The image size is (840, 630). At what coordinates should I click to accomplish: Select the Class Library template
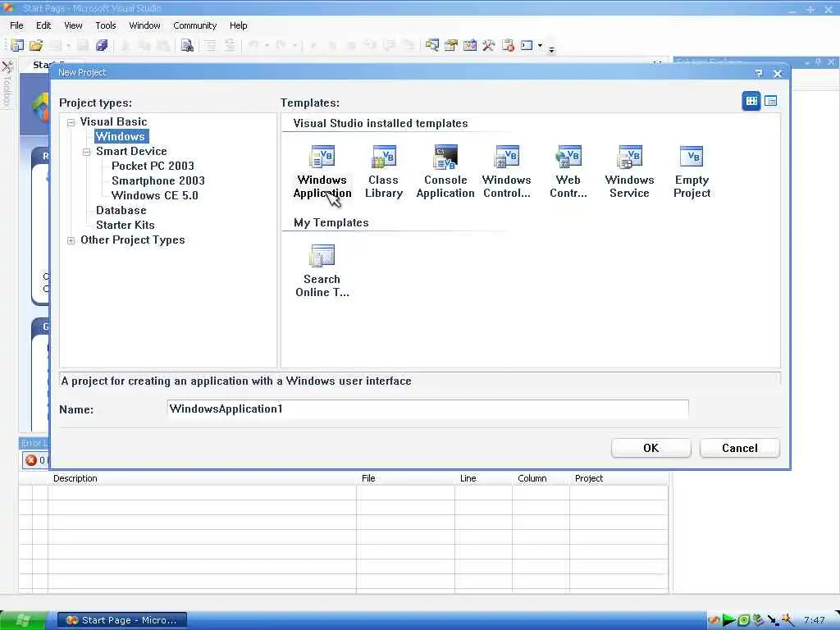[384, 171]
